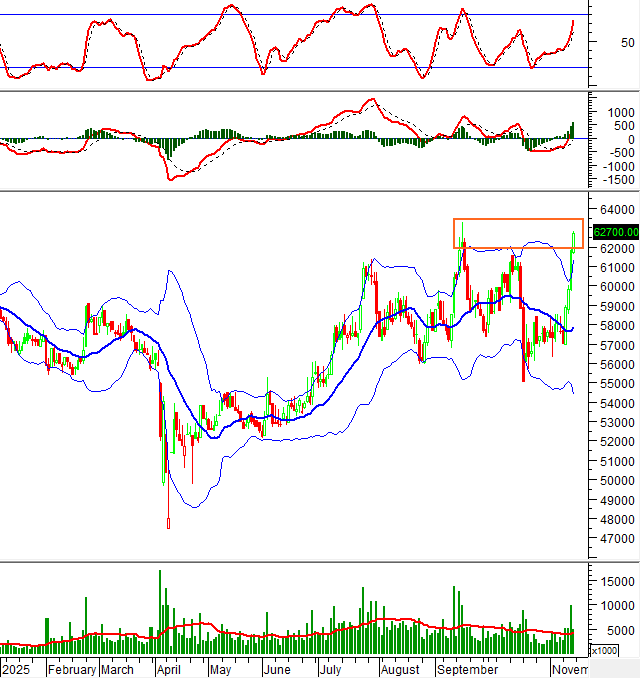Click the September label on the time axis
The width and height of the screenshot is (640, 678).
tap(468, 670)
